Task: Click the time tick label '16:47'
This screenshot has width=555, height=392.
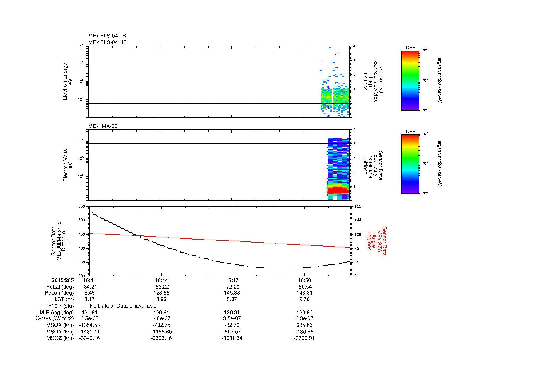Action: point(232,280)
